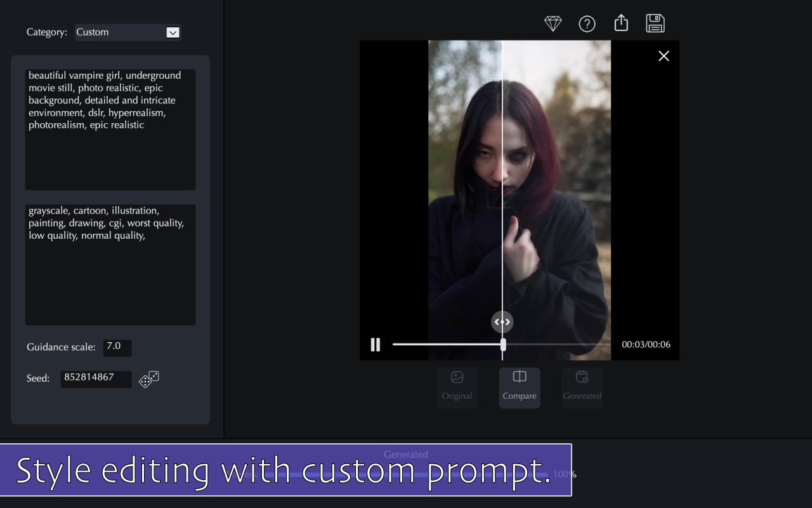The image size is (812, 508).
Task: Switch to Original view tab
Action: click(457, 387)
